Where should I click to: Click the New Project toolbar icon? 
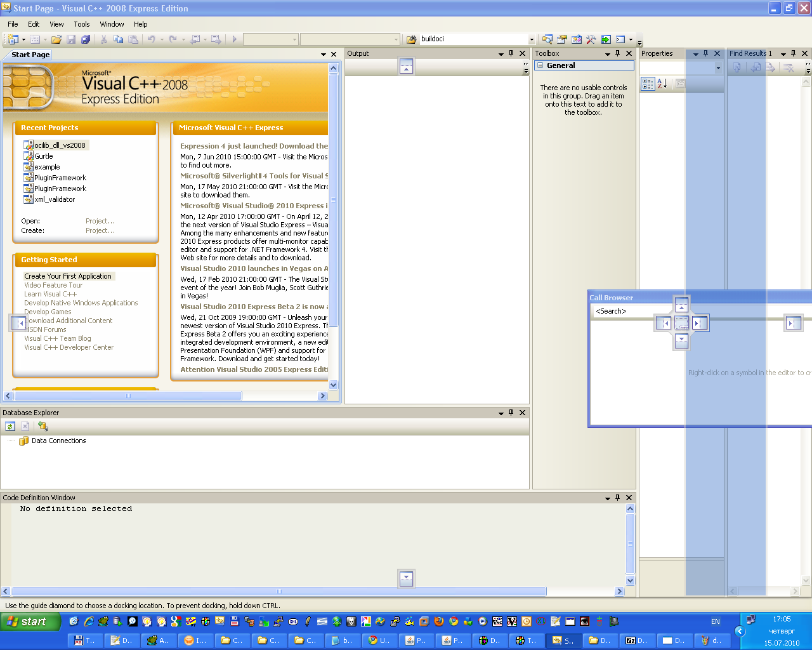click(x=13, y=39)
